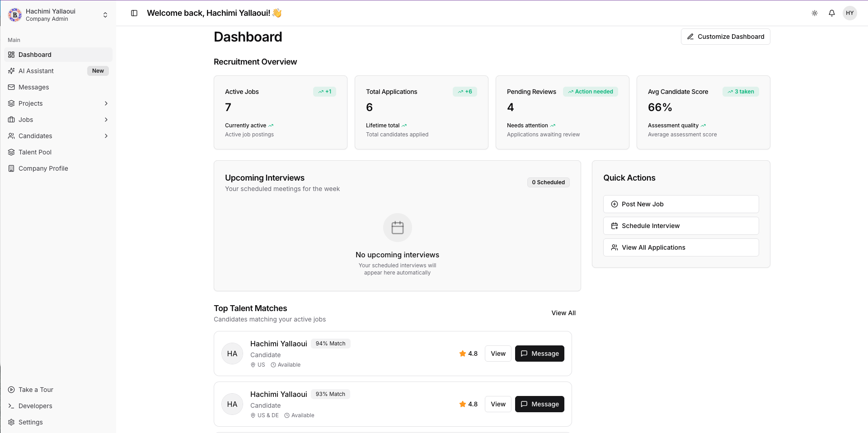Expand the Jobs chevron
The image size is (868, 433).
(x=106, y=120)
